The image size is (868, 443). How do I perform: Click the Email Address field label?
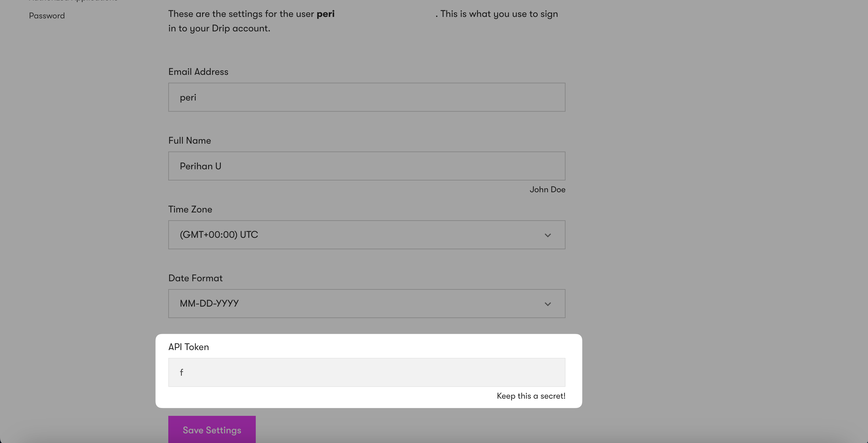point(198,72)
